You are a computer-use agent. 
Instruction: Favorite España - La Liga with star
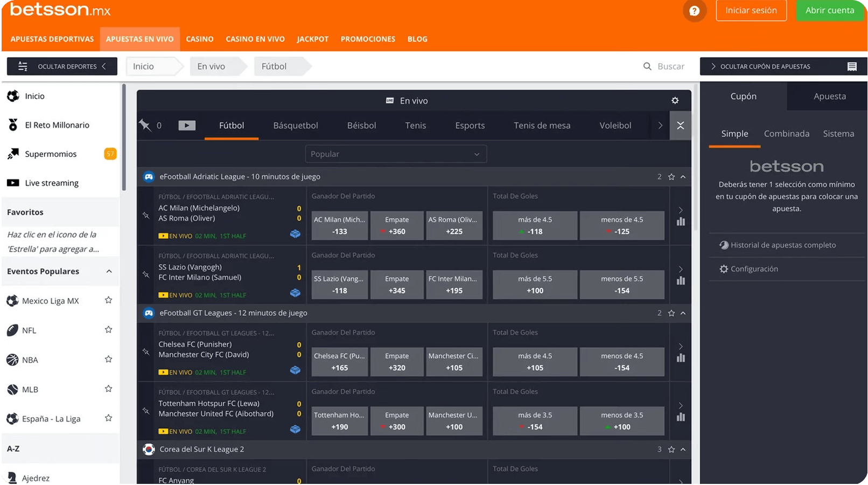(x=108, y=418)
